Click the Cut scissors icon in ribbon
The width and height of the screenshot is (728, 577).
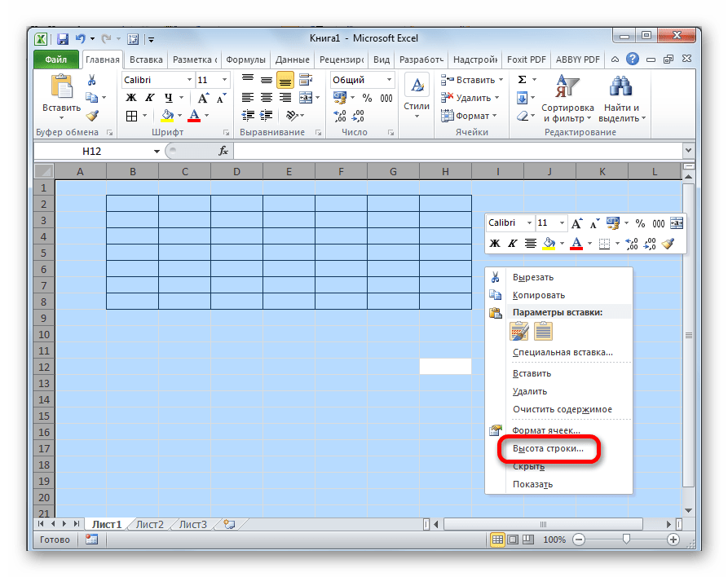tap(92, 81)
